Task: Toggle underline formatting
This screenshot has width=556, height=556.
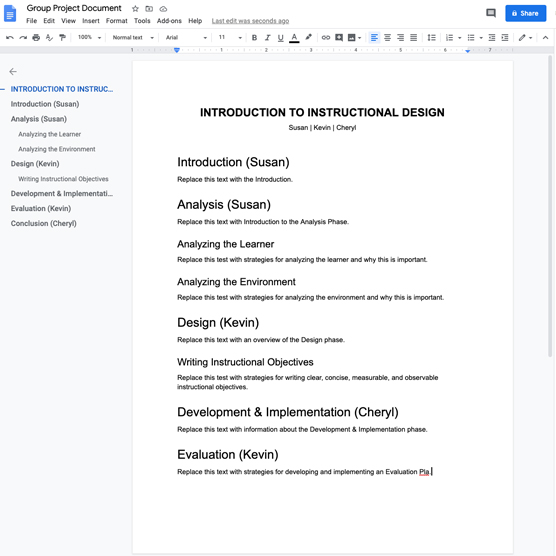Action: click(x=280, y=38)
